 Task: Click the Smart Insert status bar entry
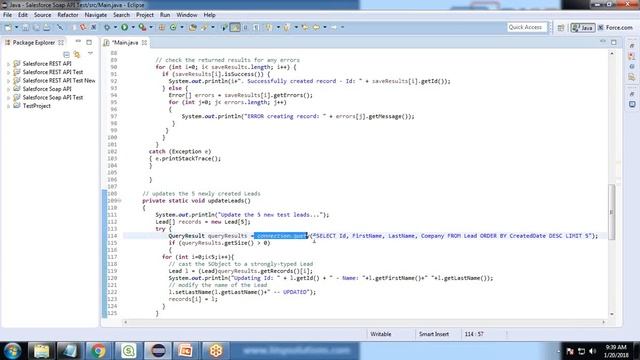(433, 334)
